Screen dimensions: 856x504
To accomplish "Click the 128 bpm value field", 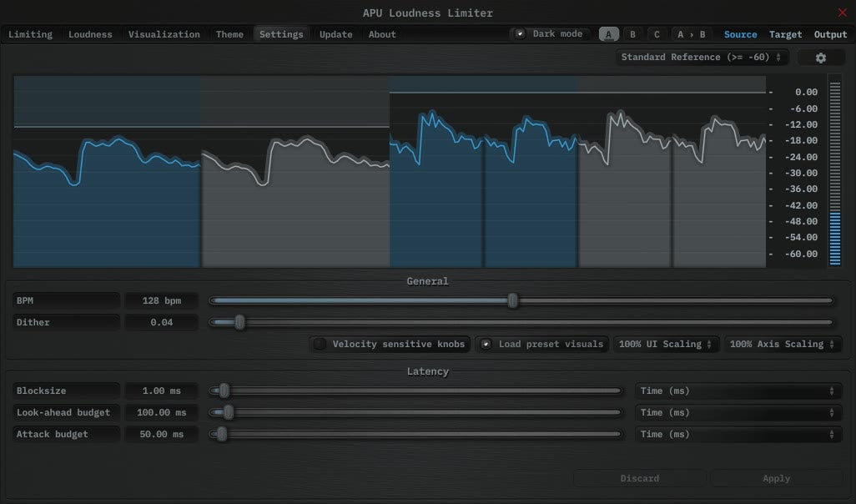I will pos(162,300).
